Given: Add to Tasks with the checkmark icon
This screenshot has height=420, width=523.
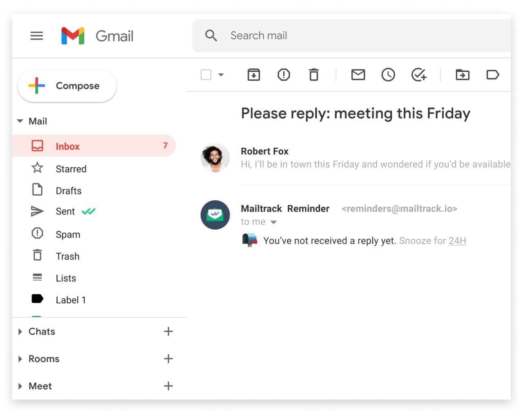Looking at the screenshot, I should 418,75.
